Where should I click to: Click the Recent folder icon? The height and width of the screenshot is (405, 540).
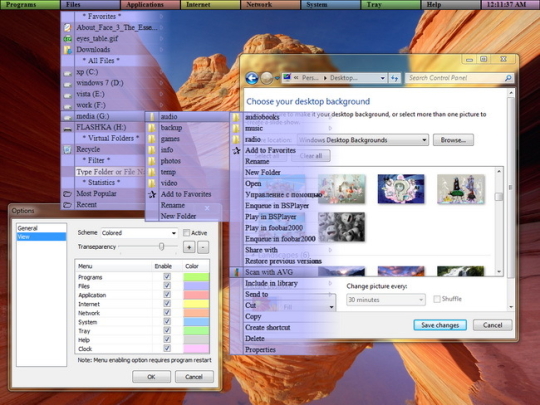(68, 205)
